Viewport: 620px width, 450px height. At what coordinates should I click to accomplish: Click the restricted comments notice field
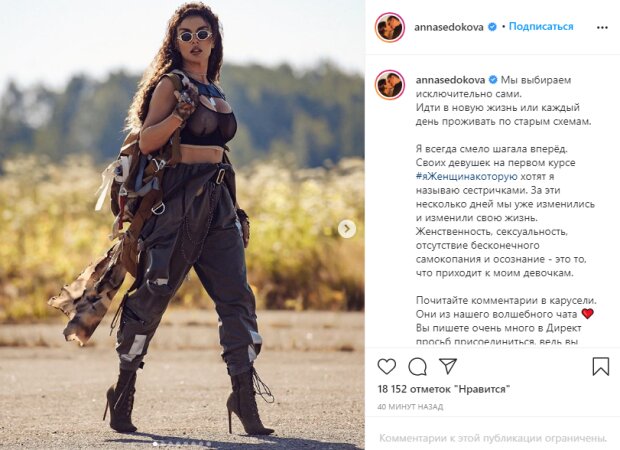click(493, 438)
